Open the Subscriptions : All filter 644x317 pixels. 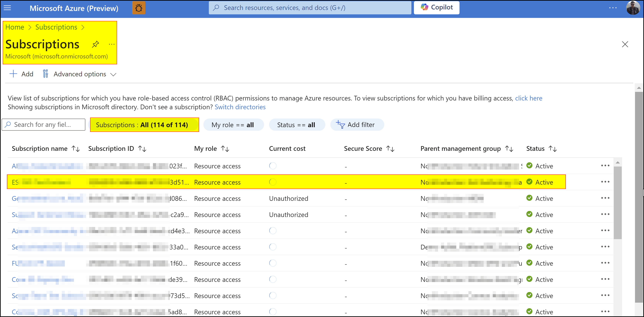point(144,125)
